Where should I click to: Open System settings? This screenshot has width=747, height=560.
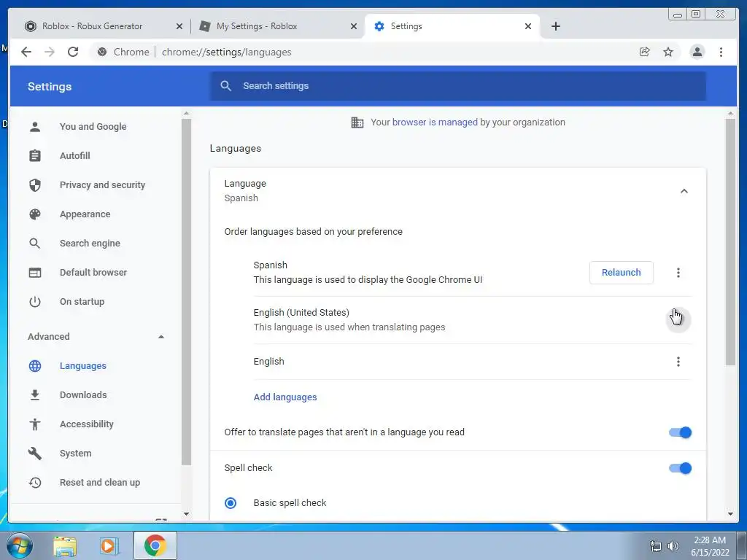[x=75, y=454]
